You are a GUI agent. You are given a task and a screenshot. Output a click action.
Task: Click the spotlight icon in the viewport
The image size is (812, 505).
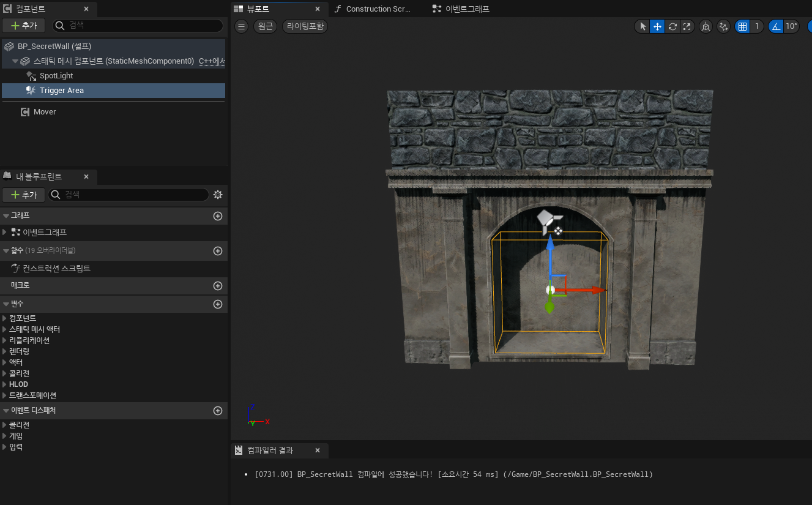[549, 221]
